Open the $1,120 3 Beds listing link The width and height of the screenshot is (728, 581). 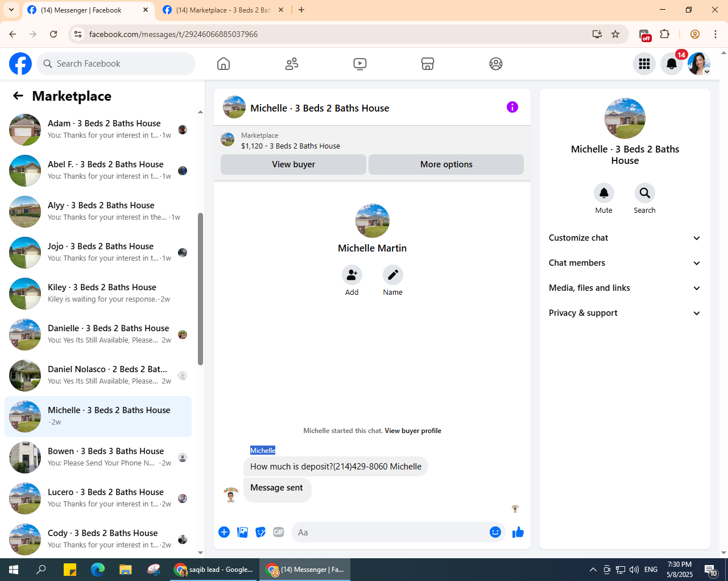291,146
